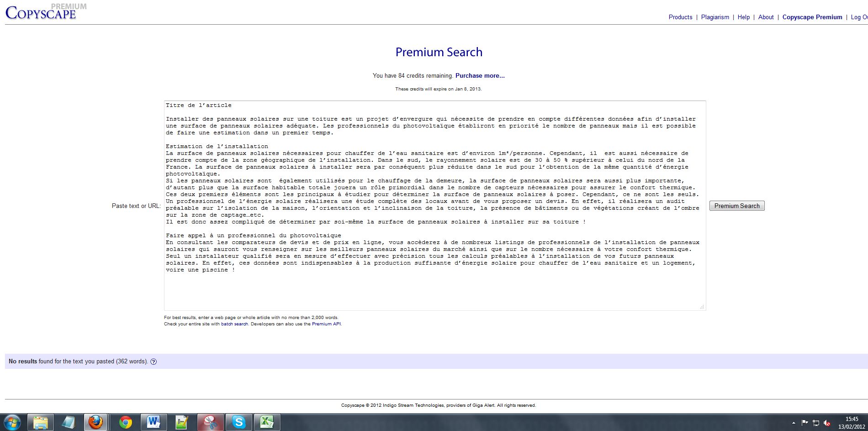Click the muted volume tray icon
868x431 pixels.
(827, 423)
